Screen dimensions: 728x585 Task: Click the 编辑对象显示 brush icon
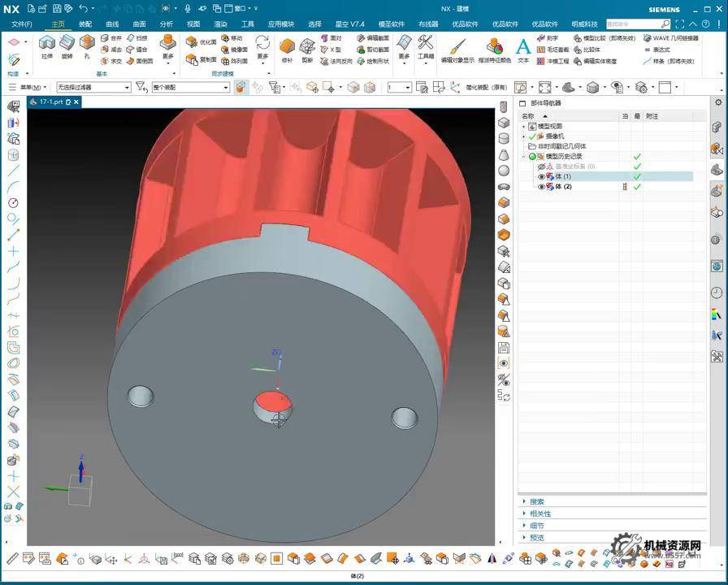tap(457, 46)
